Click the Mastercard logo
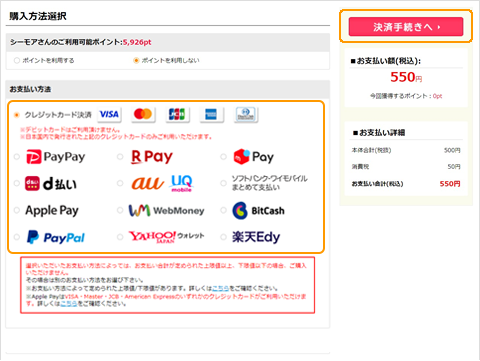This screenshot has width=480, height=361. pos(143,114)
